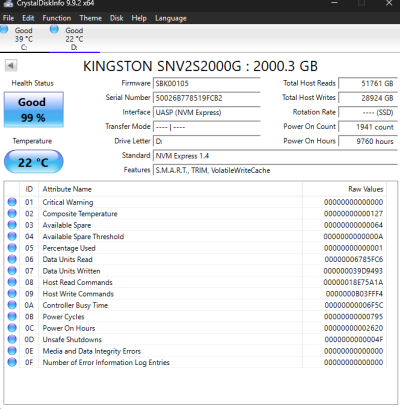The image size is (400, 409).
Task: Click the Standard field NVM Express 1.4
Action: pyautogui.click(x=275, y=156)
